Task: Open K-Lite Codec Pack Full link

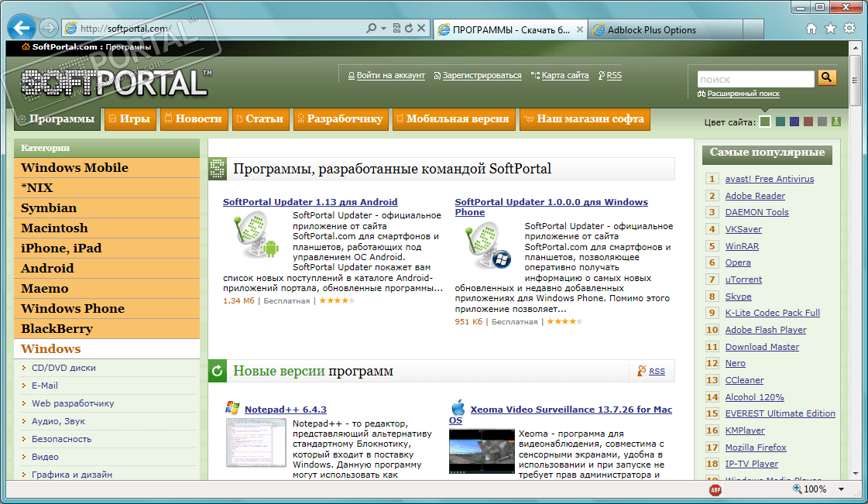Action: pyautogui.click(x=772, y=313)
